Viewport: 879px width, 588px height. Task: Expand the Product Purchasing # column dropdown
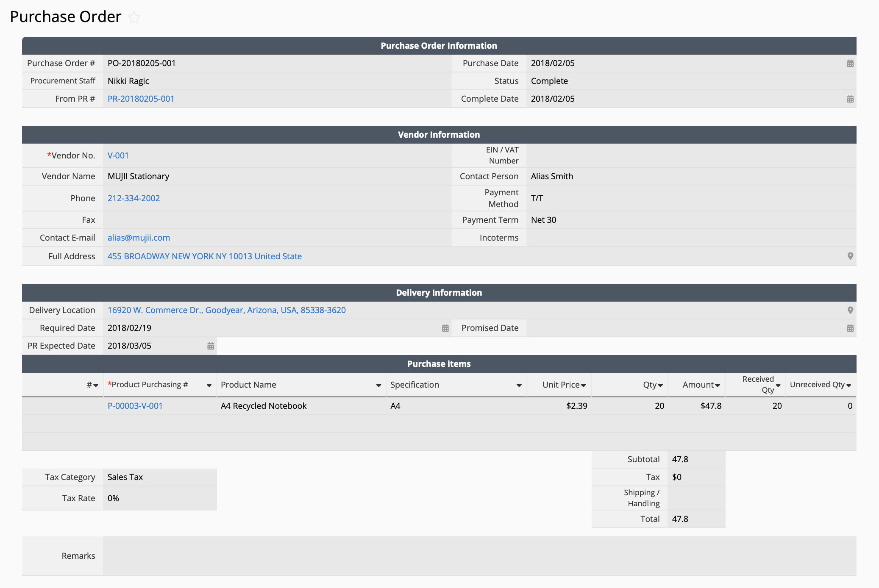pyautogui.click(x=209, y=386)
